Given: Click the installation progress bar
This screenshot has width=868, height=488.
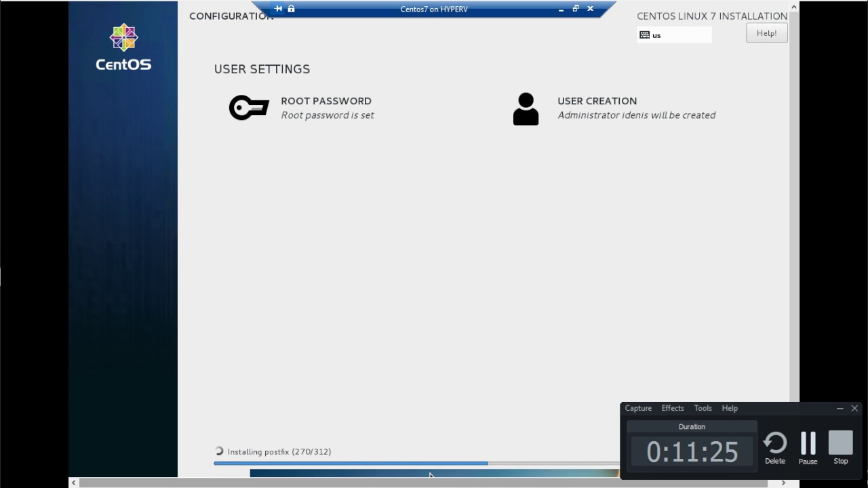Looking at the screenshot, I should click(x=416, y=463).
